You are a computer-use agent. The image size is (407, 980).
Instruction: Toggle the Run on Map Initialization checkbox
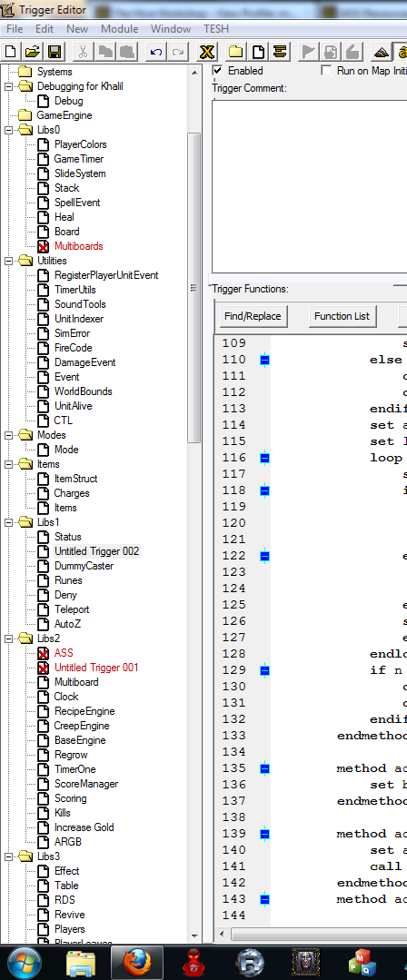pyautogui.click(x=326, y=71)
